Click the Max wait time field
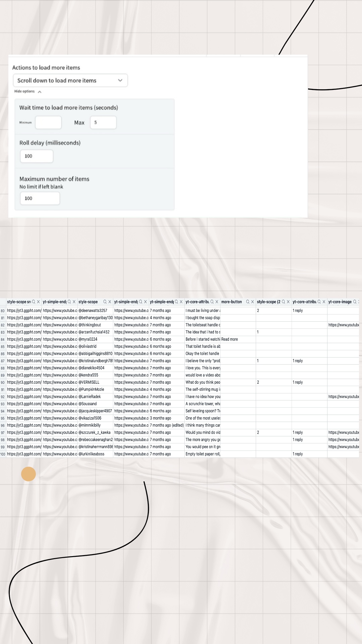 pyautogui.click(x=103, y=122)
